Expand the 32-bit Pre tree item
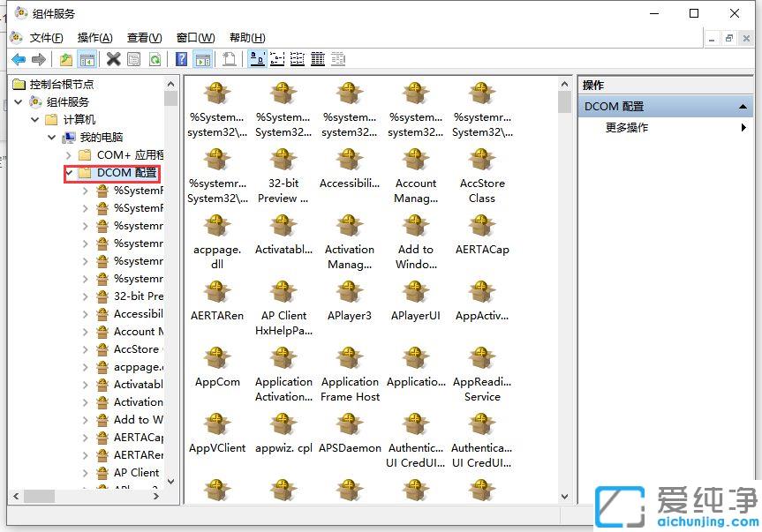Screen dimensions: 762x532 (86, 296)
